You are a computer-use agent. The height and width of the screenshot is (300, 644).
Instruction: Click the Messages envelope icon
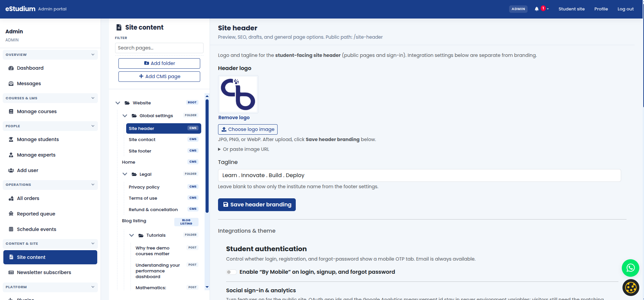(11, 84)
